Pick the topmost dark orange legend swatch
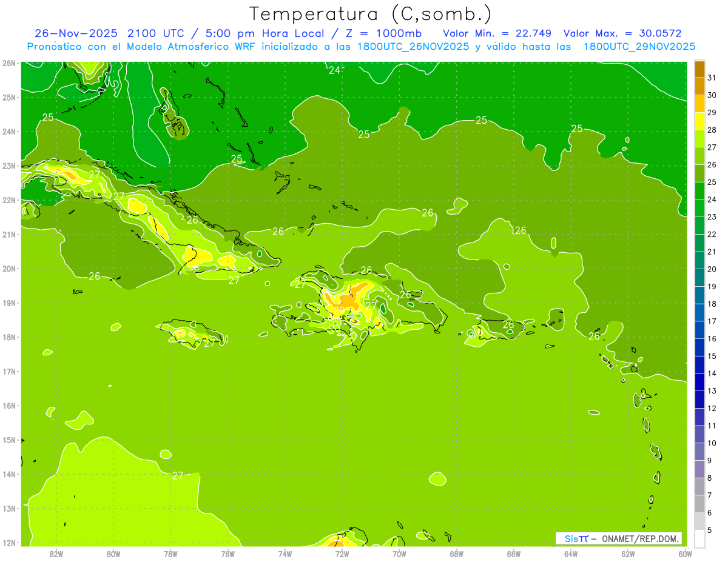 (699, 70)
